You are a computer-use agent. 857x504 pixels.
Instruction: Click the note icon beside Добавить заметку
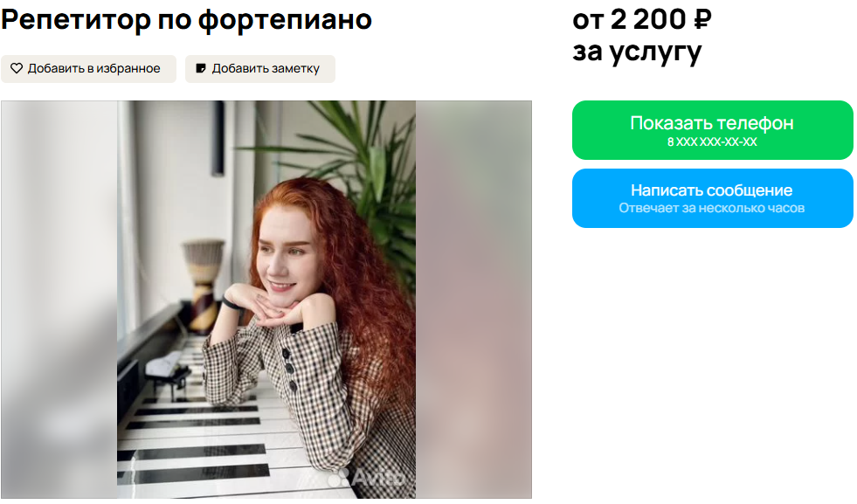[201, 68]
